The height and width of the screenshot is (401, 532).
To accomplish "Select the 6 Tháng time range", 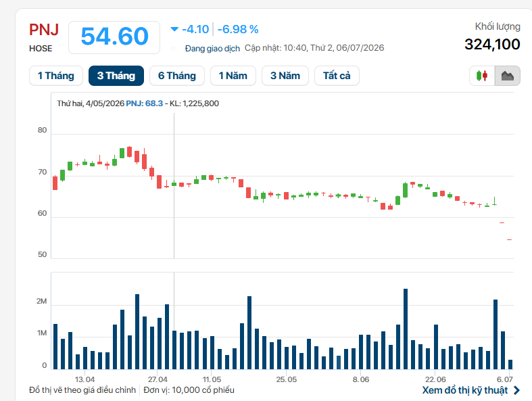I will point(176,75).
